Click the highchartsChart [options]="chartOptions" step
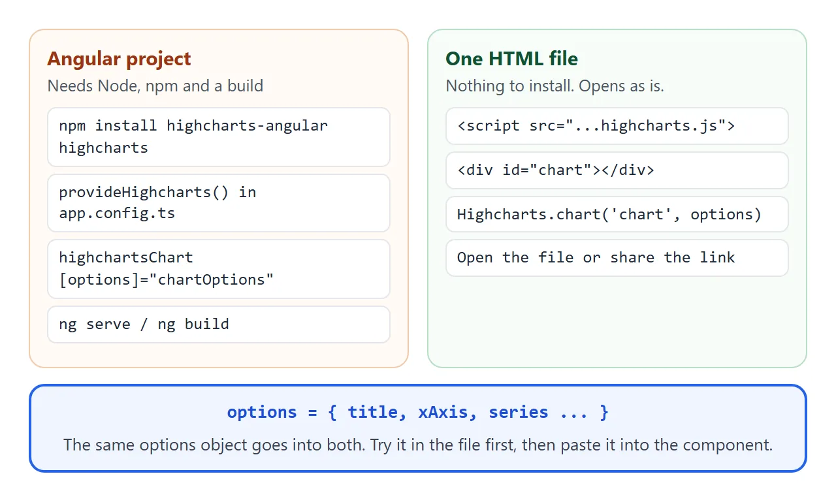Viewport: 836px width, 504px height. click(x=219, y=269)
